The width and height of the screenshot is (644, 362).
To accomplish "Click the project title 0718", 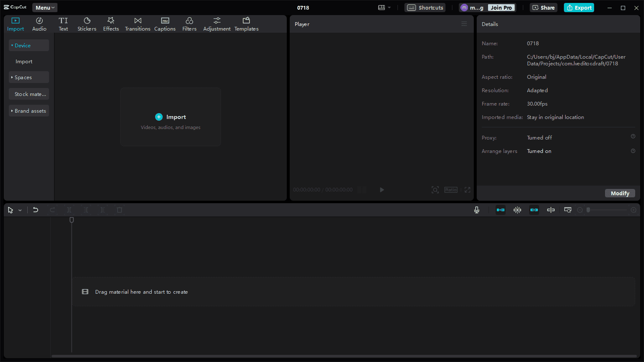I will click(x=303, y=8).
